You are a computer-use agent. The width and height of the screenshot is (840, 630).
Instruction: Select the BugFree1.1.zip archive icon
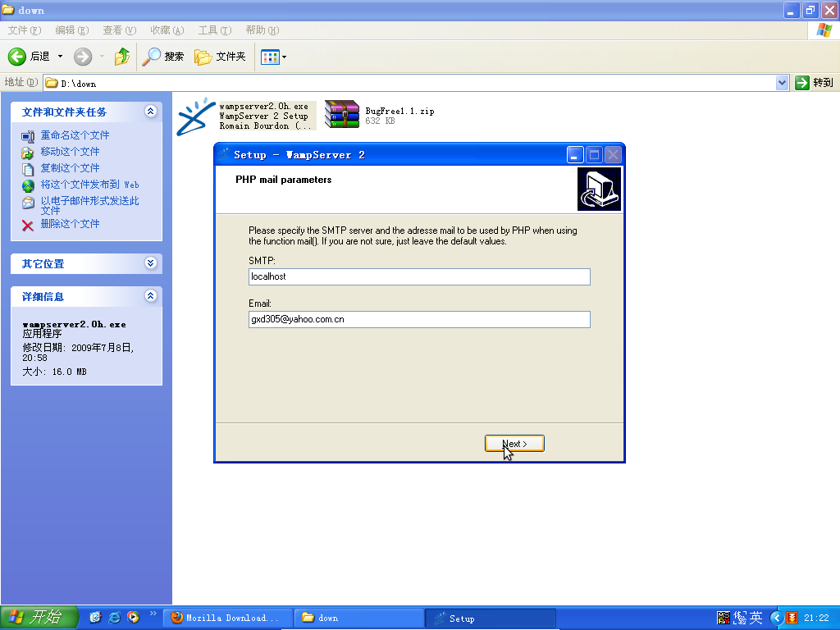tap(342, 114)
